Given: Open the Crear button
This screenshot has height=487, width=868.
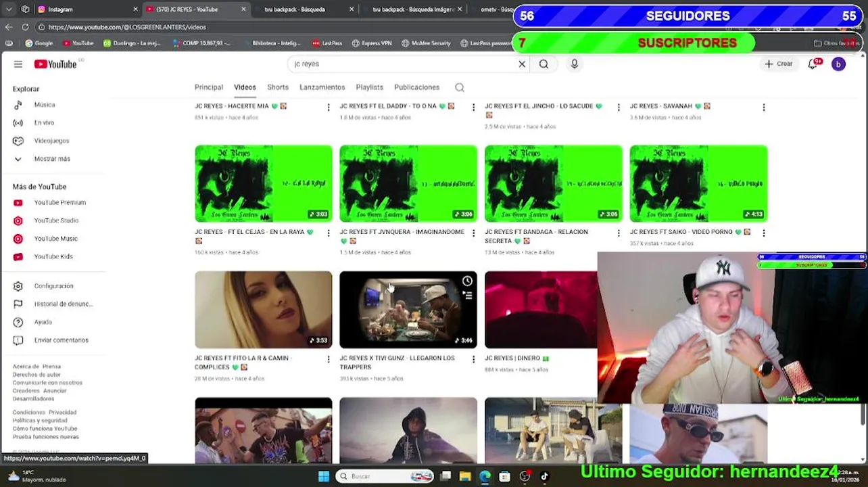Looking at the screenshot, I should pyautogui.click(x=779, y=64).
